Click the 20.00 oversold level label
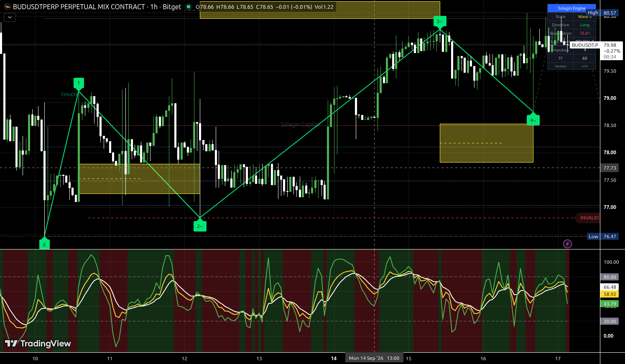625x364 pixels. (610, 321)
